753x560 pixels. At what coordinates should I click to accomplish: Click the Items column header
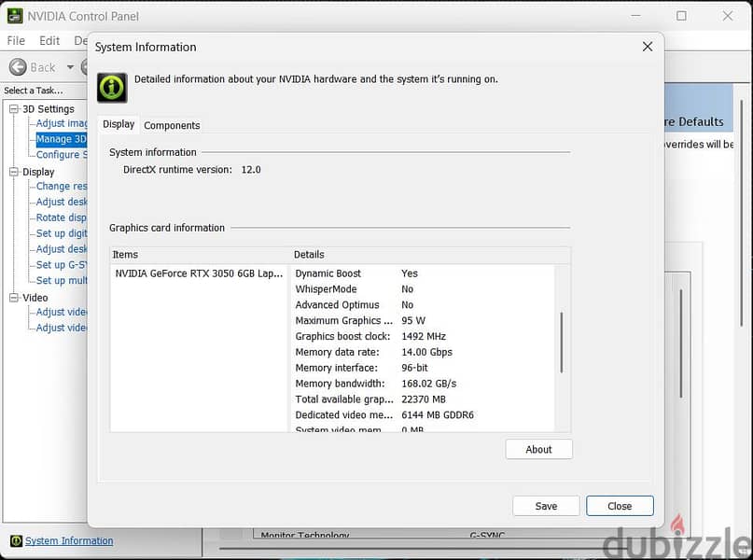pyautogui.click(x=201, y=255)
